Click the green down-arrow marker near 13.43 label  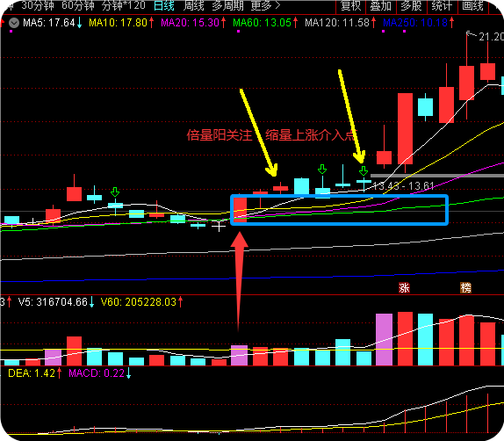(364, 170)
